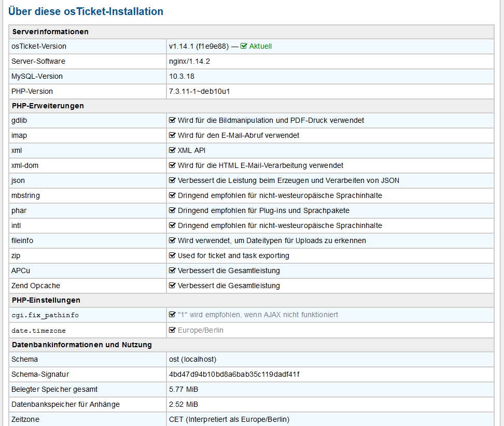Click the PHP-Version label

click(x=32, y=91)
